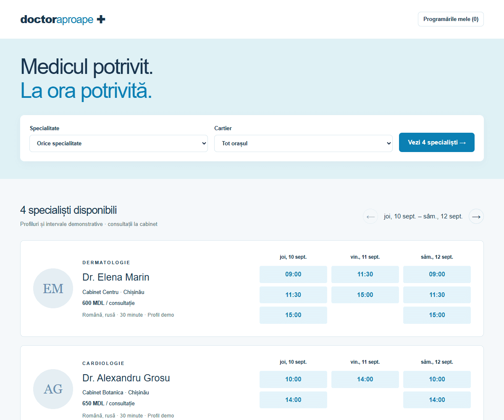Click 600 MDL / consultație price
Screen dimensions: 504x420
point(108,303)
